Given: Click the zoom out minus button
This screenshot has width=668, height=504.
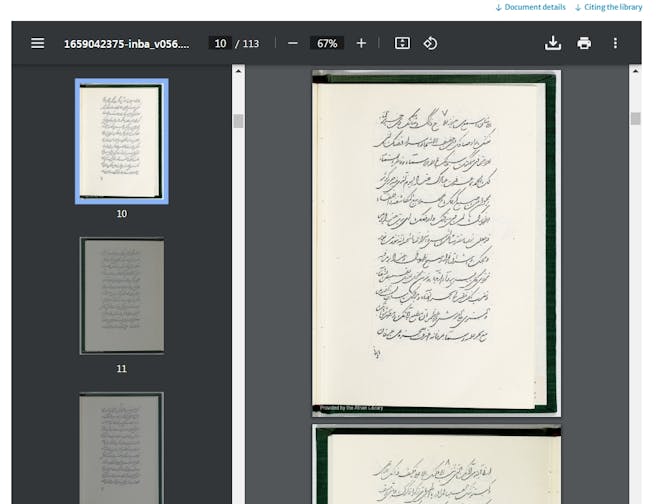Looking at the screenshot, I should tap(293, 43).
